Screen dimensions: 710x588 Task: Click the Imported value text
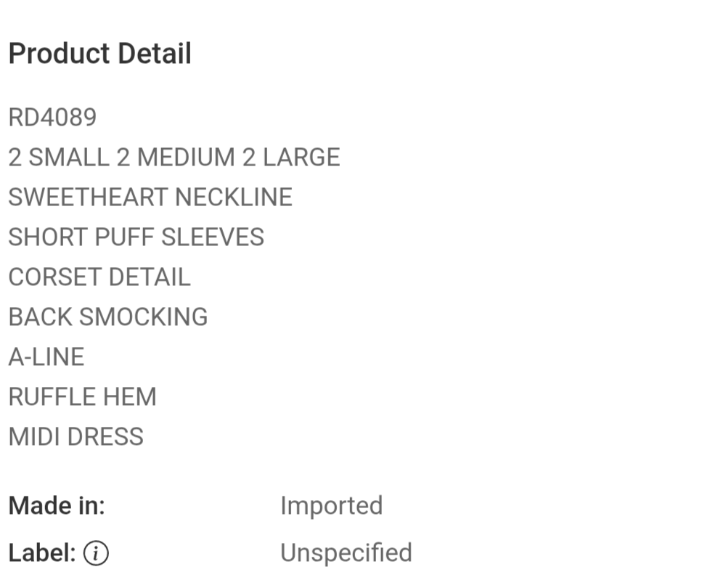coord(331,506)
